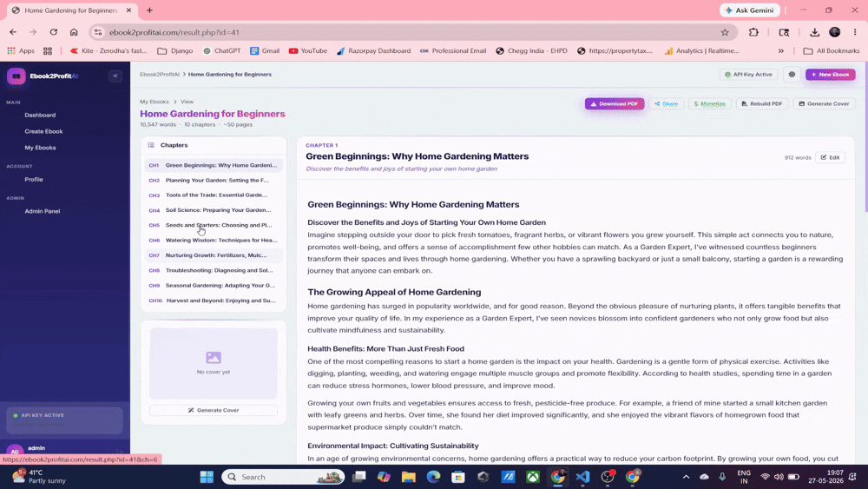Click the Generate Cover button under placeholder
868x489 pixels.
[214, 410]
